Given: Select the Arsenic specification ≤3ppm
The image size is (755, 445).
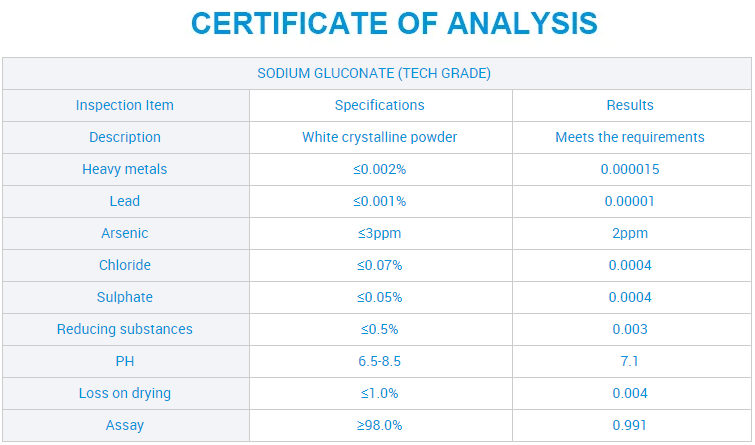Looking at the screenshot, I should point(379,233).
